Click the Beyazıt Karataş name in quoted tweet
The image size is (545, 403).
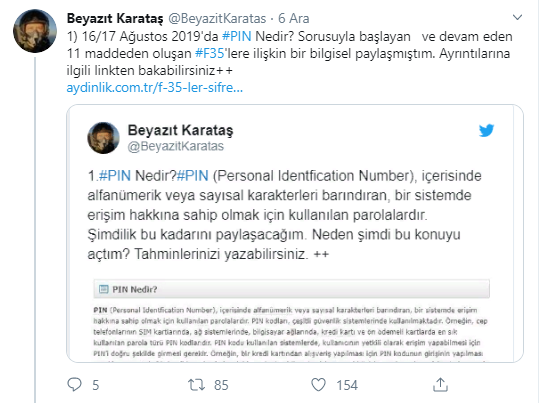click(x=180, y=130)
